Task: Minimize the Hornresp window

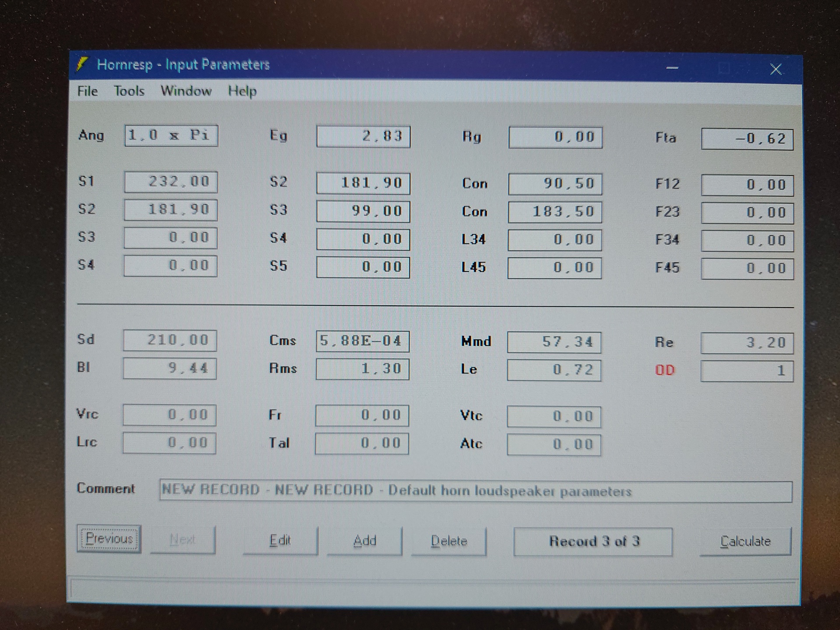Action: (672, 68)
